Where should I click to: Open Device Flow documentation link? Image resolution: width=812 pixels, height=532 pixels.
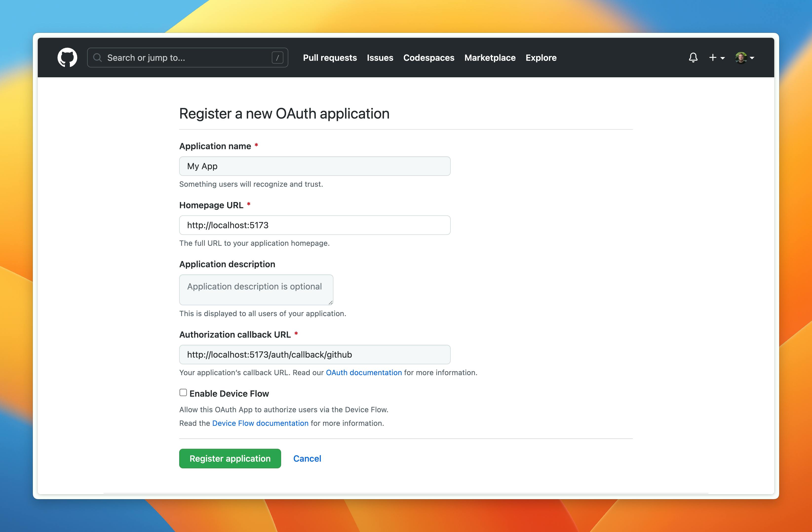[x=260, y=423]
